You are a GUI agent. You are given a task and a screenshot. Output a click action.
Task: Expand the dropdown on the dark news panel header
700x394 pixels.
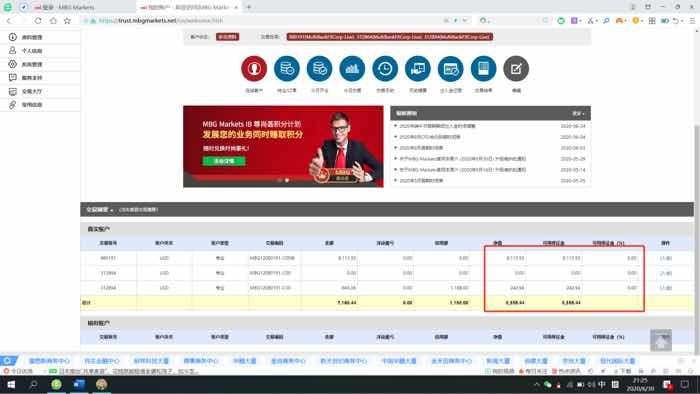coord(578,113)
